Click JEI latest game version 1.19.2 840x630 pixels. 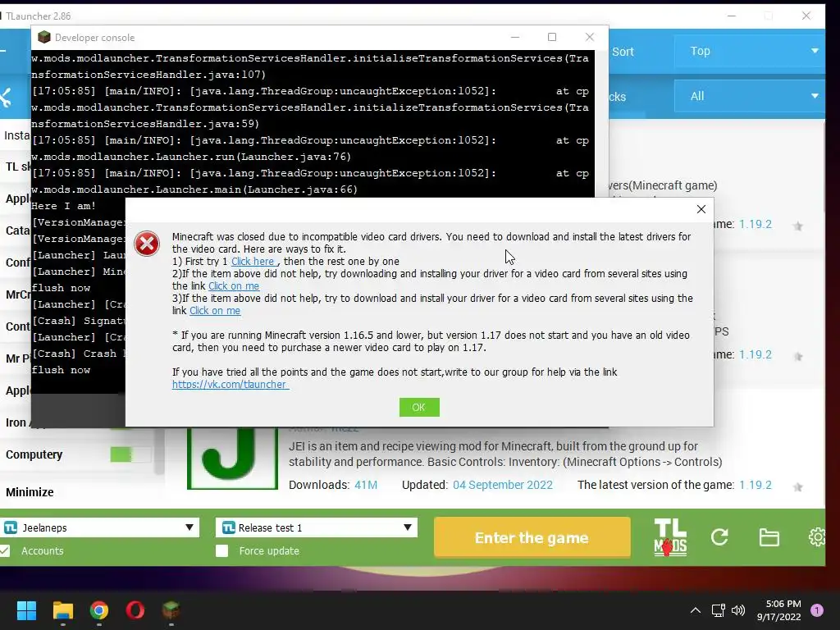pos(756,485)
